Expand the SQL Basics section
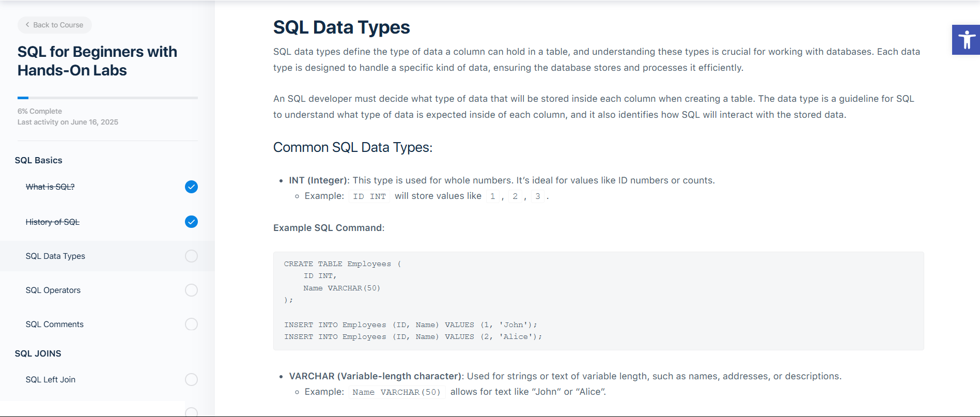This screenshot has width=980, height=417. click(x=38, y=160)
